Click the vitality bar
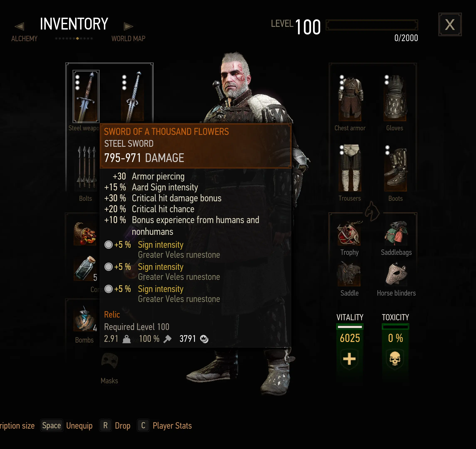 pyautogui.click(x=350, y=327)
